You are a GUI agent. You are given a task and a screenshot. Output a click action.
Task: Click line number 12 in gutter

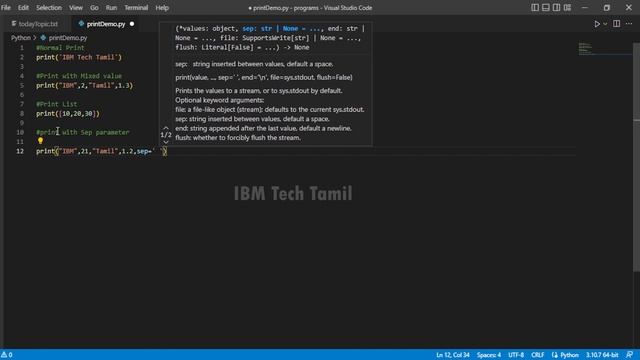20,151
